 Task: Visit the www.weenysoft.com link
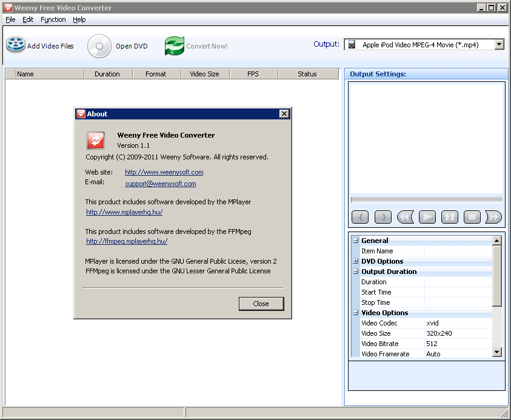(164, 172)
